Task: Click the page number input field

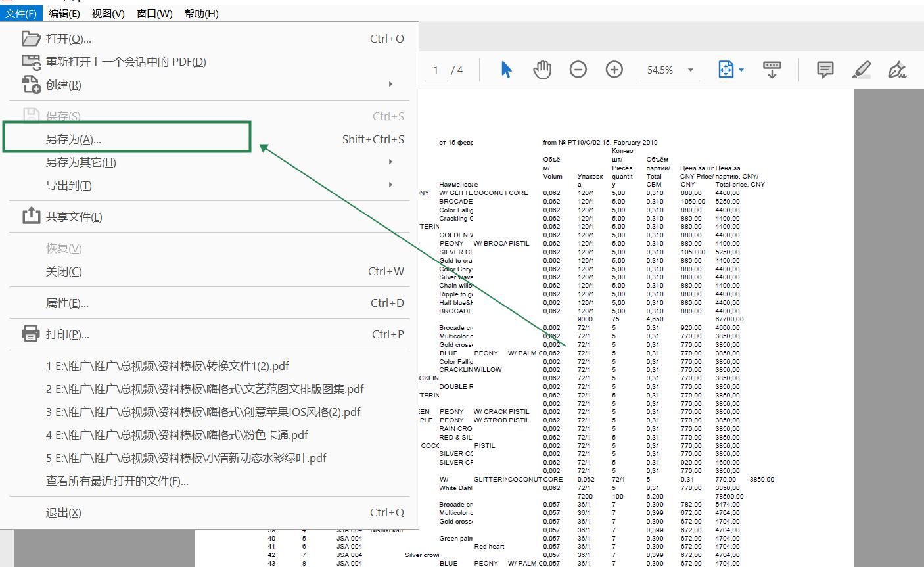Action: pos(435,69)
